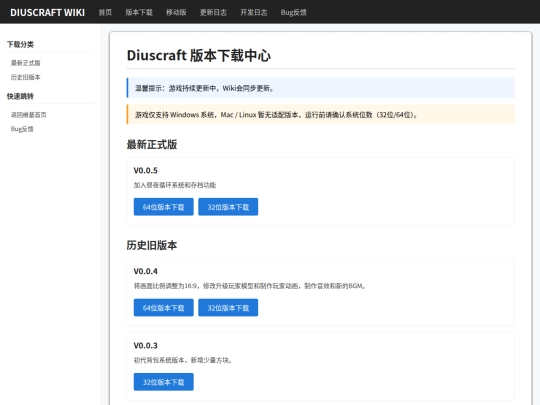Screen dimensions: 540x405
Task: Open Bug反馈 link in the sidebar
Action: pos(22,129)
